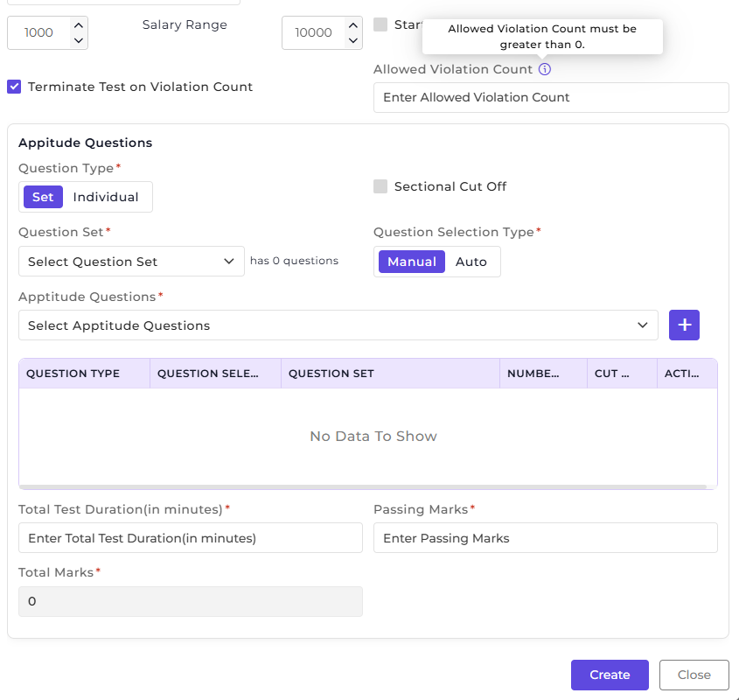Screen dimensions: 739x700
Task: Click the plus button to add aptitude questions
Action: pyautogui.click(x=684, y=325)
